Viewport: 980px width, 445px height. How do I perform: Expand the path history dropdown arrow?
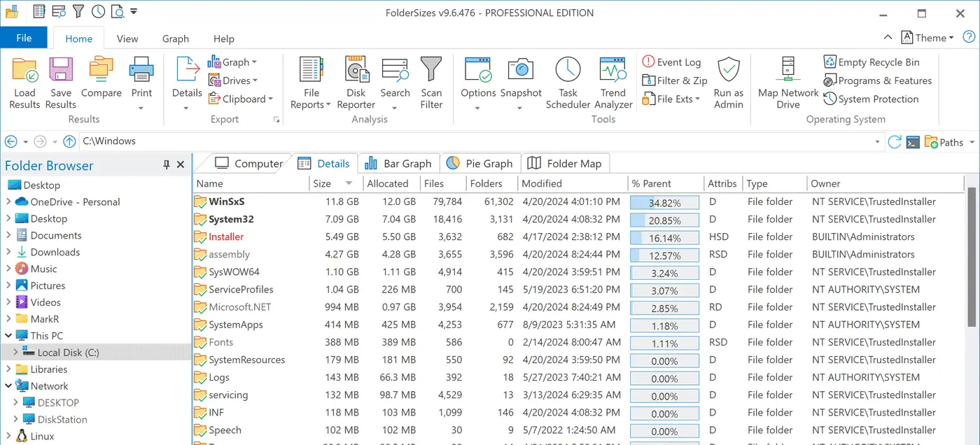click(878, 142)
